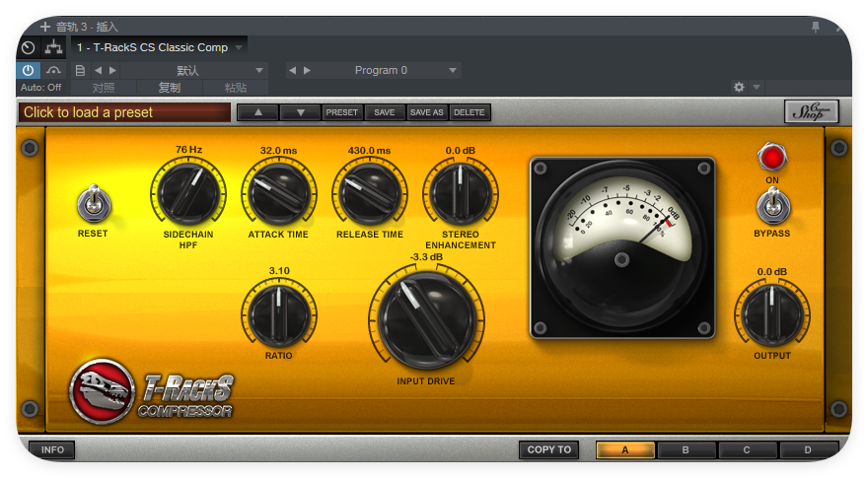Click to load a preset field
The image size is (868, 478).
124,112
